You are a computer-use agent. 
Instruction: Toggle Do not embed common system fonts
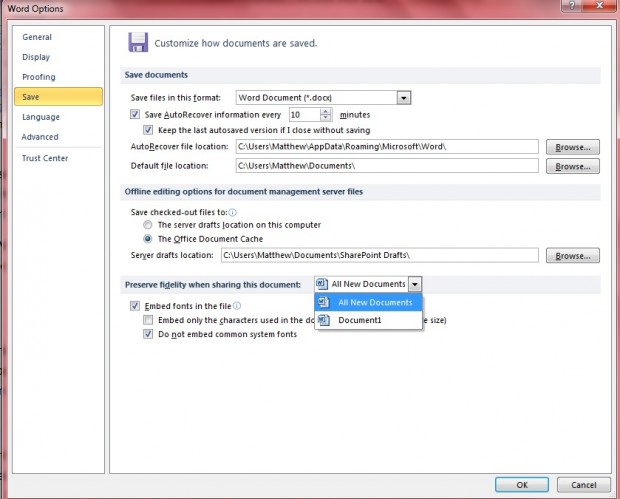point(149,334)
